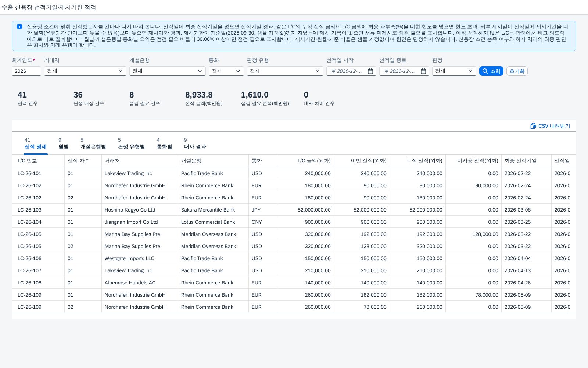
Task: Click the L/C 금액(외화) column header
Action: tap(306, 161)
